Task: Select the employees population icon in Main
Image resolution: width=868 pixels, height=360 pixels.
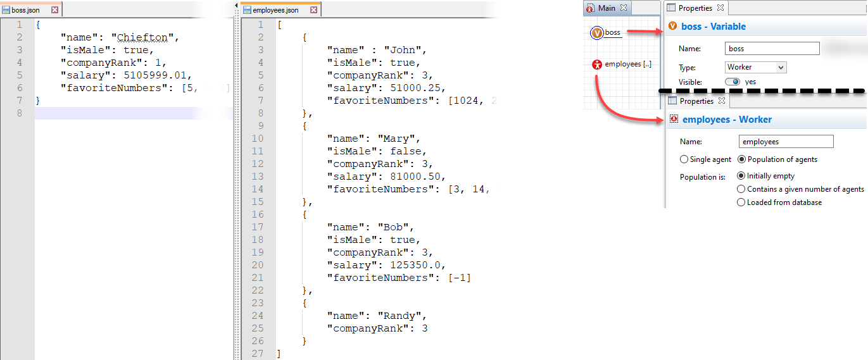Action: [597, 64]
